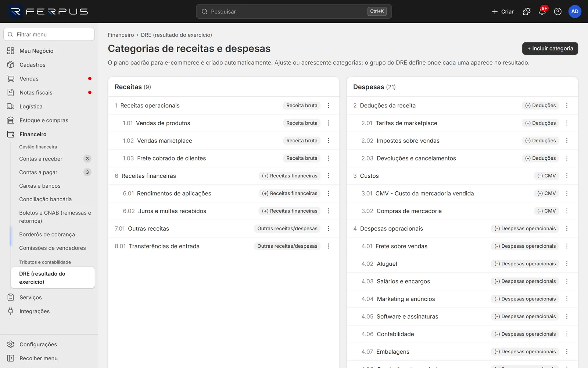Screen dimensions: 588x368
Task: Open options menu for Vendas de produtos
Action: (329, 123)
